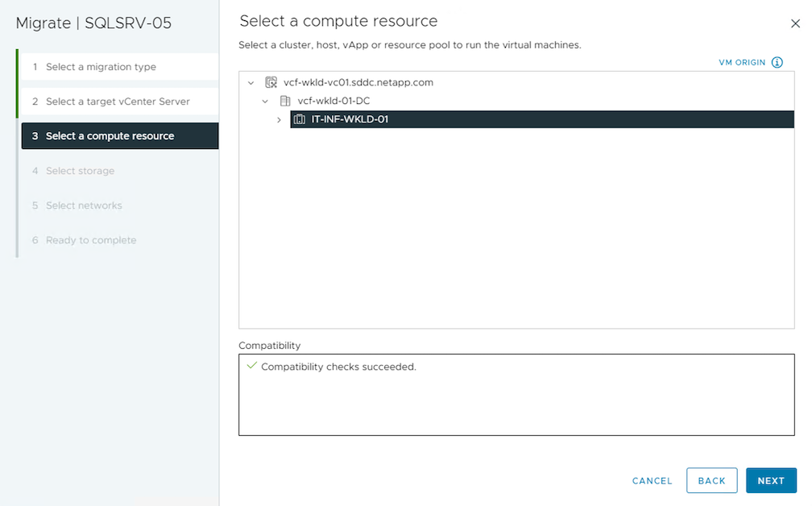This screenshot has height=506, width=812.
Task: Expand the IT-INF-WKLD-01 cluster node
Action: click(280, 119)
